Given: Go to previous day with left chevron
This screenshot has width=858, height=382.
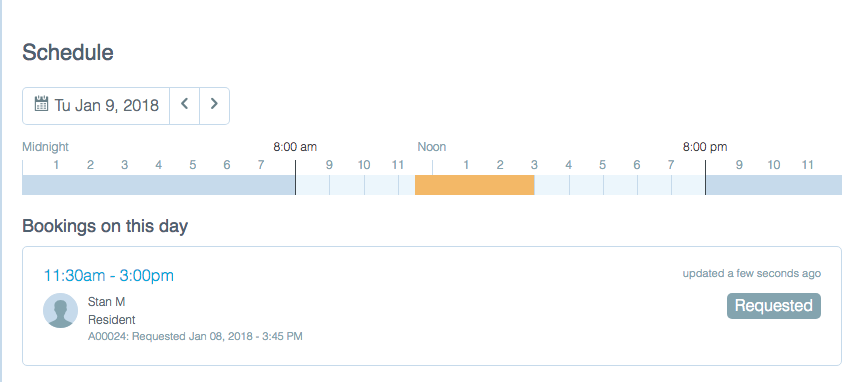Looking at the screenshot, I should 184,106.
